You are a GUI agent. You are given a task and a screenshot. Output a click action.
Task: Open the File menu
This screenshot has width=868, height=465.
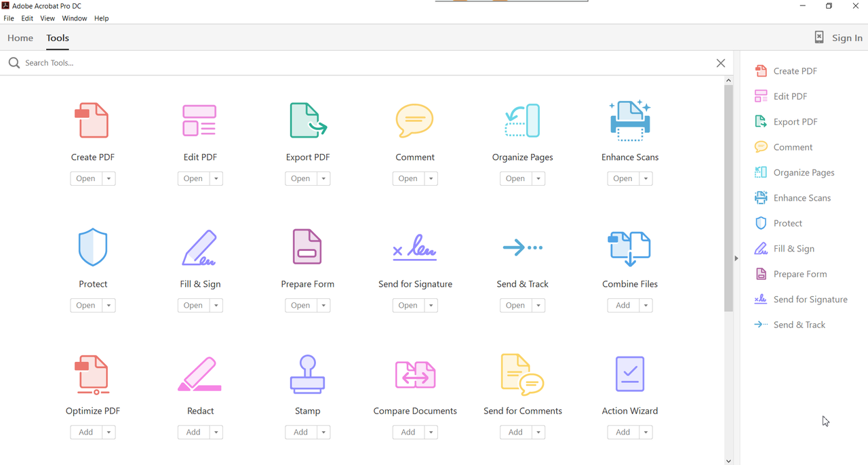tap(9, 18)
